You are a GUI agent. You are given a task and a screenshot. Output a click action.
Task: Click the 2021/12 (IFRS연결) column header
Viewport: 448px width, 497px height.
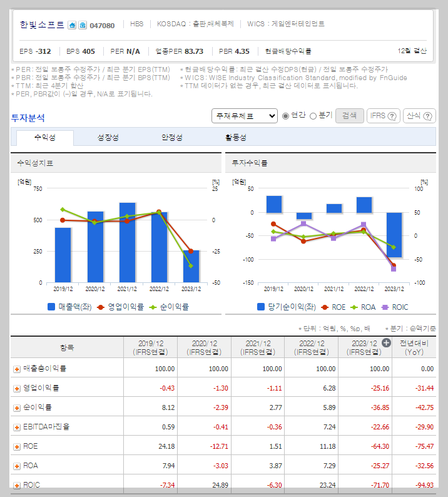click(258, 347)
